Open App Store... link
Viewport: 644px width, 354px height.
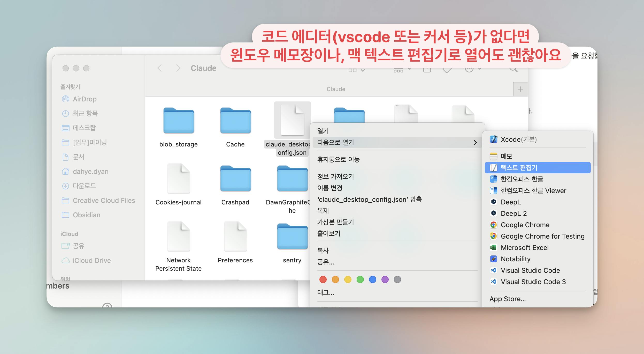point(508,299)
